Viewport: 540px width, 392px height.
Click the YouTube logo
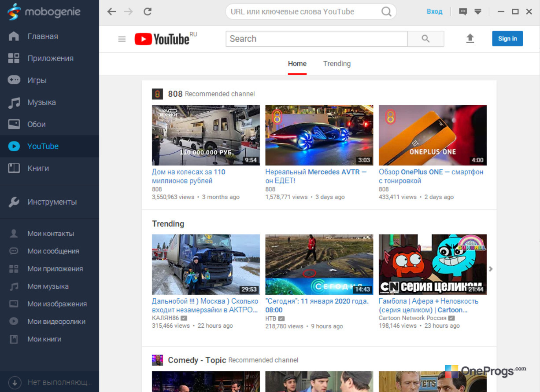click(x=166, y=39)
